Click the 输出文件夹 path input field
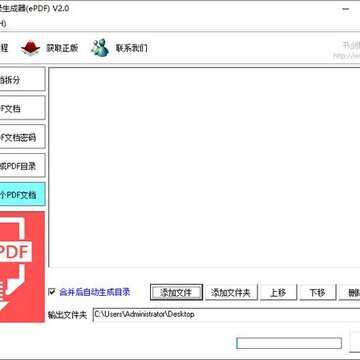The width and height of the screenshot is (360, 360). click(x=226, y=314)
